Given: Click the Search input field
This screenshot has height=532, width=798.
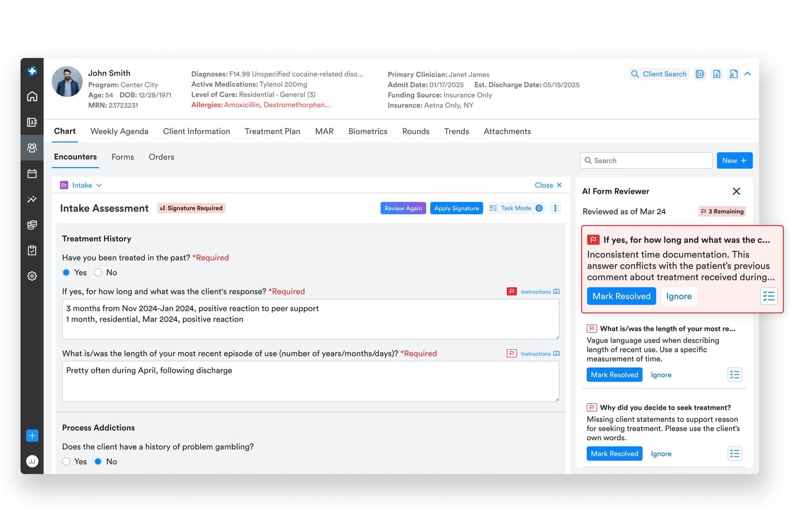Looking at the screenshot, I should [646, 161].
